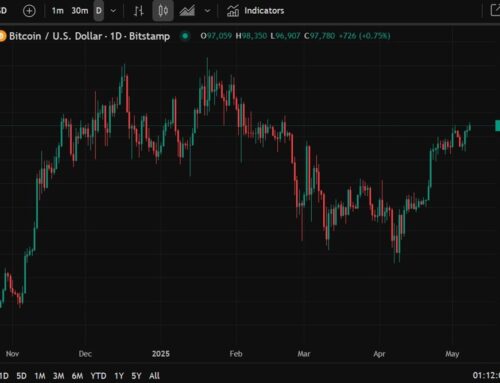This screenshot has height=383, width=500.
Task: Click the open price O97,059 value
Action: pos(216,36)
